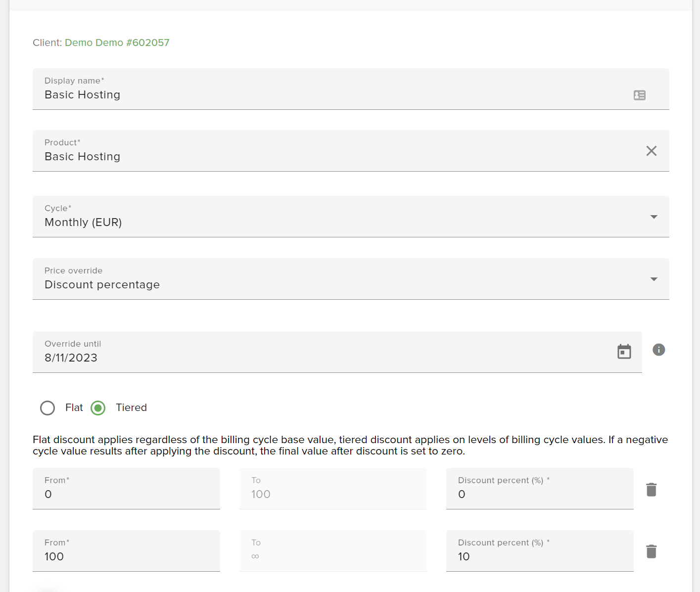Click the dropdown arrow on Price override field

pos(653,279)
